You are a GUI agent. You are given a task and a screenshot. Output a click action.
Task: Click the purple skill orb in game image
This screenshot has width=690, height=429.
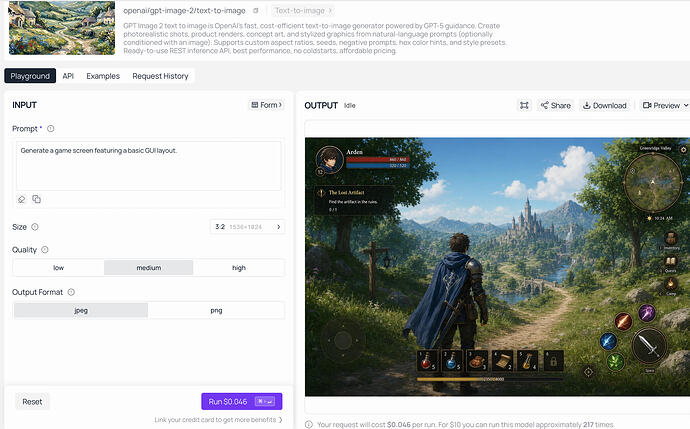pyautogui.click(x=647, y=313)
